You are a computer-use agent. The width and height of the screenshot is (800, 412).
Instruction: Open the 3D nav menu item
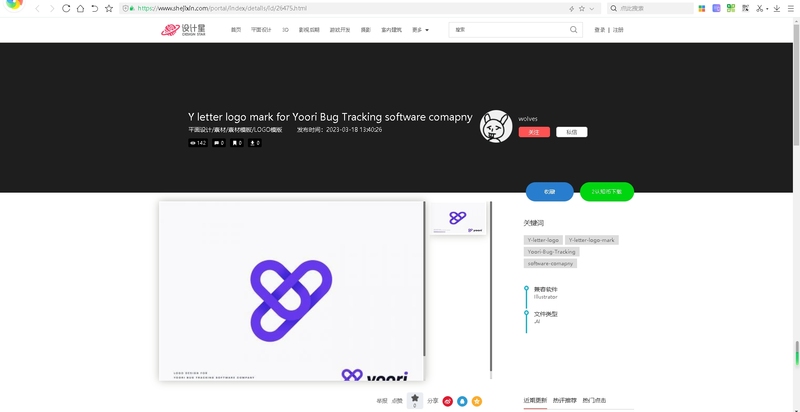click(285, 30)
